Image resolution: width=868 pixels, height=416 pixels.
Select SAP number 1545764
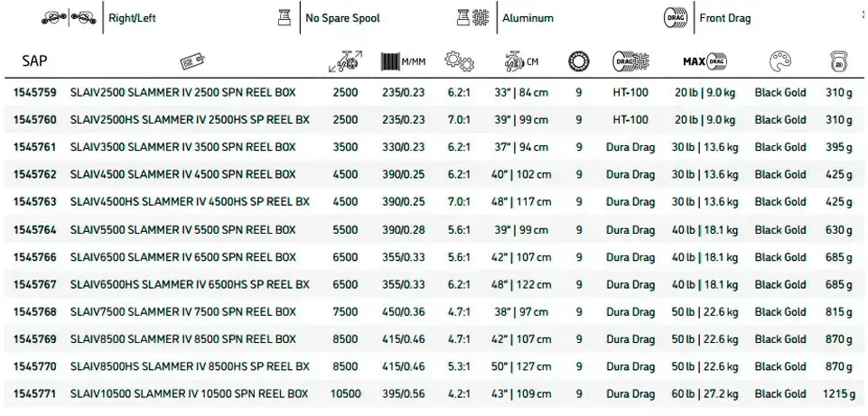[35, 229]
